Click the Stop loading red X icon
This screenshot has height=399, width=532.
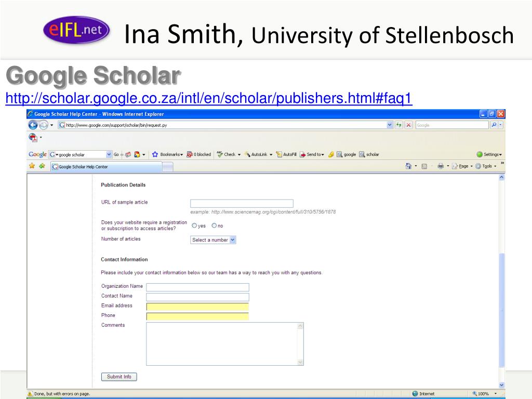(408, 125)
